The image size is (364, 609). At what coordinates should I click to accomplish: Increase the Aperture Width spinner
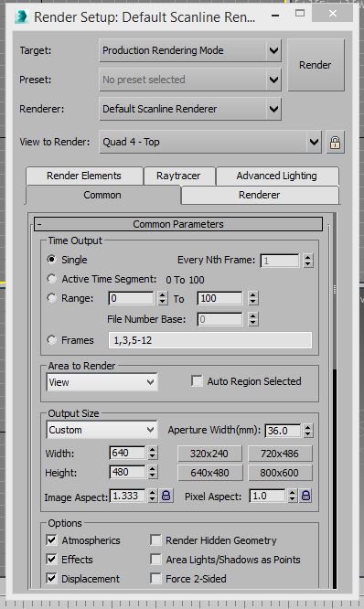point(307,427)
